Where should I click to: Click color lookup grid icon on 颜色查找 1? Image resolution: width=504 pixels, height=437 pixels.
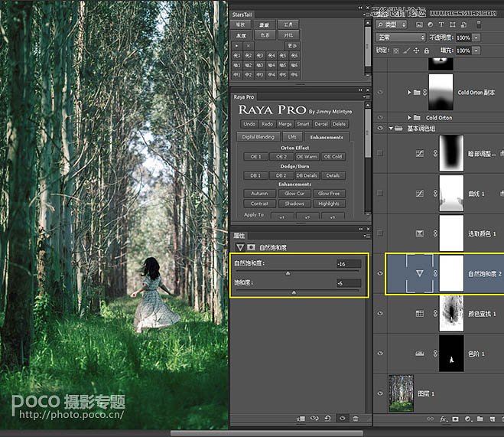pyautogui.click(x=420, y=314)
